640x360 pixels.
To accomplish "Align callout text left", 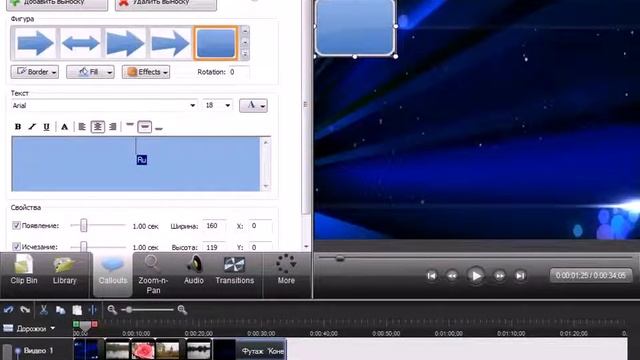I will [82, 127].
